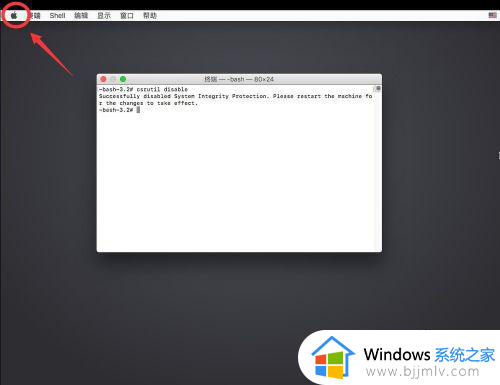Viewport: 500px width, 385px height.
Task: Close the terminal window with red button
Action: coord(103,79)
